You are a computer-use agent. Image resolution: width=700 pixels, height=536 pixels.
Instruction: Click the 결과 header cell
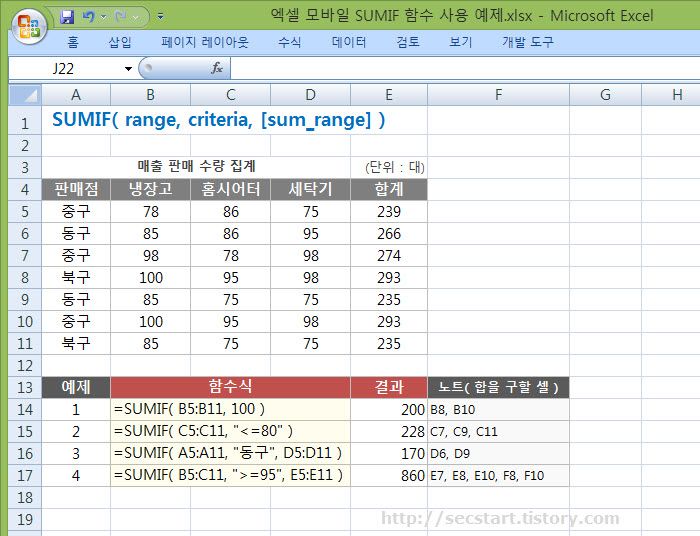[389, 387]
